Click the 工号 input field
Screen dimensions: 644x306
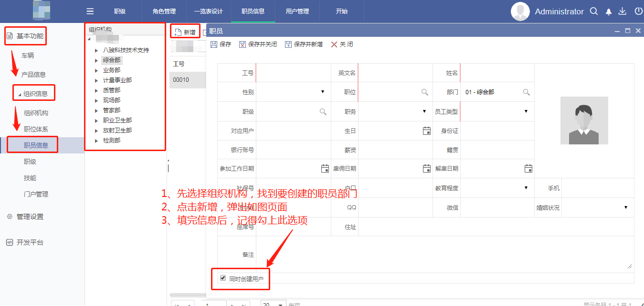(294, 73)
